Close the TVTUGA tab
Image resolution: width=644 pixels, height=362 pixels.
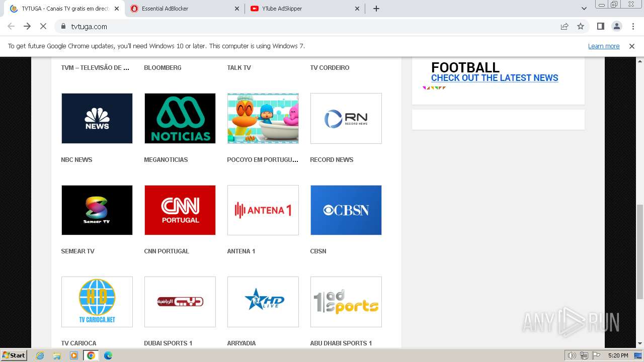(117, 9)
